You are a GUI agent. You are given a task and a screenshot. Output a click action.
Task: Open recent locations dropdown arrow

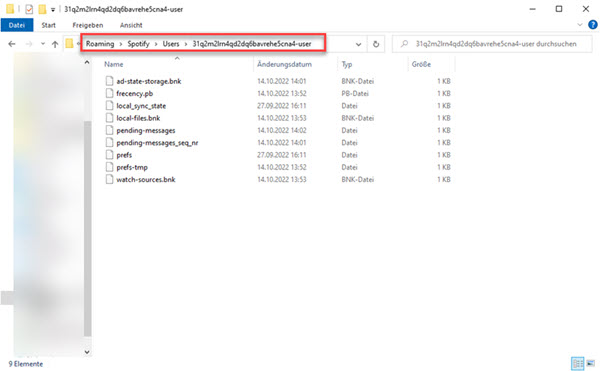point(43,44)
